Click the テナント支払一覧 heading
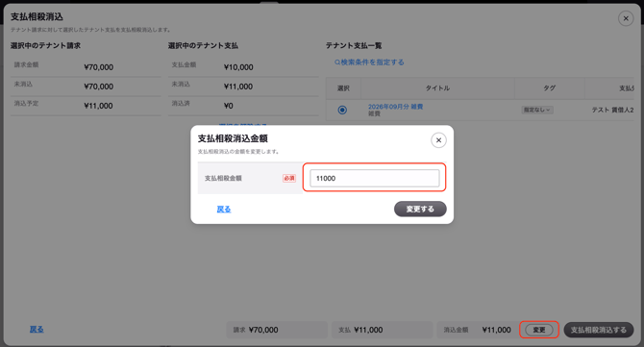The image size is (644, 347). point(354,45)
